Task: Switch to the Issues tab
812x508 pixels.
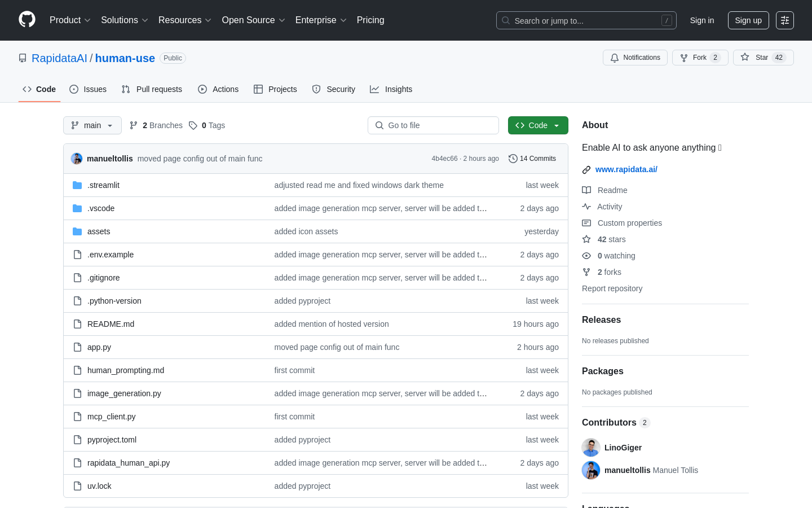Action: point(88,89)
